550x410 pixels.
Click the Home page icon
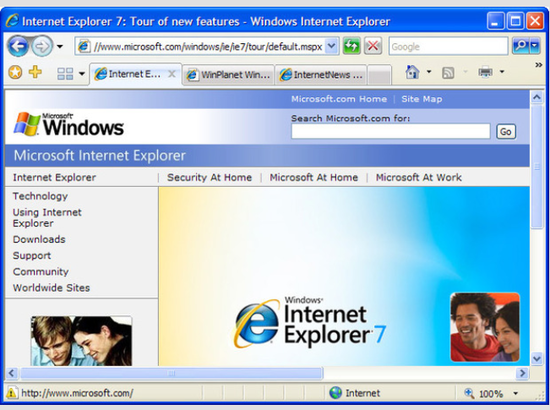tap(412, 72)
